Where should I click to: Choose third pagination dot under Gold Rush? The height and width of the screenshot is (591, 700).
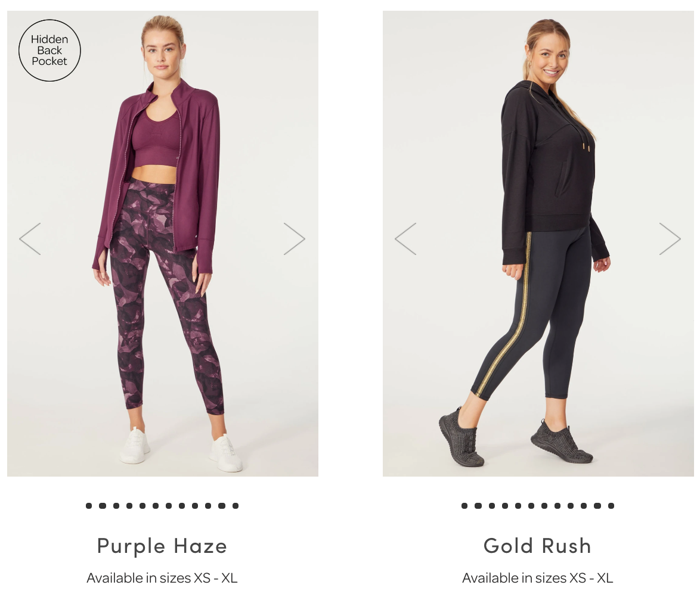click(491, 506)
